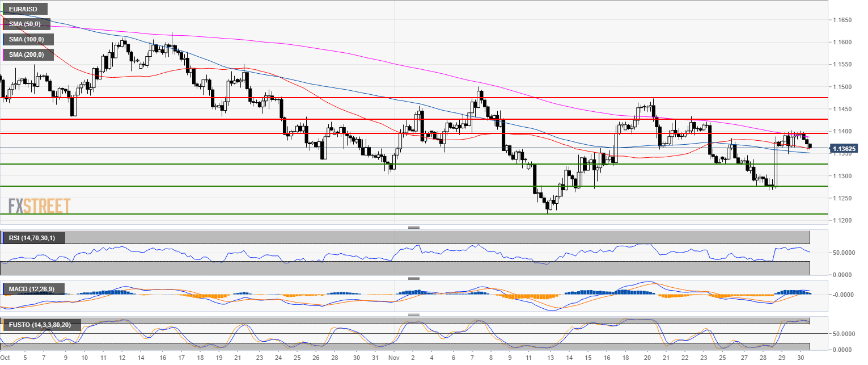Click the FXStreet logo watermark

(x=40, y=205)
